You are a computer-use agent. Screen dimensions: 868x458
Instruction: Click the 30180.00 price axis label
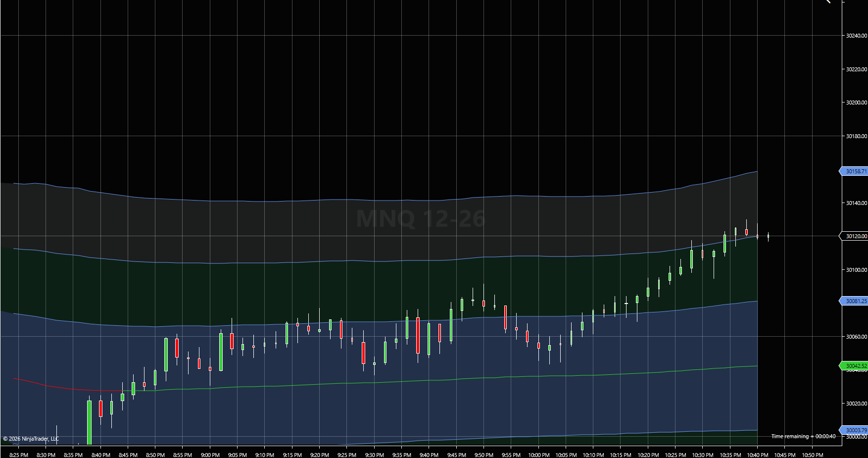pos(856,136)
